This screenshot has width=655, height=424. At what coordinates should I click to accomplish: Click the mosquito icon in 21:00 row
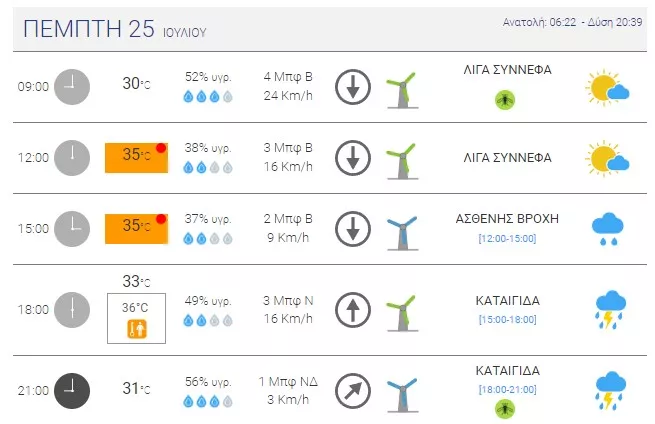pyautogui.click(x=505, y=409)
